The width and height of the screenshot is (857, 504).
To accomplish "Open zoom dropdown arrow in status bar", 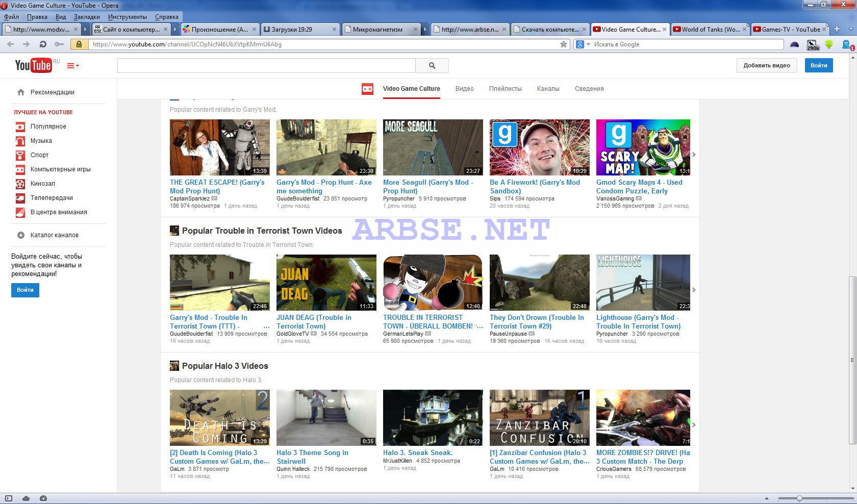I will point(766,498).
